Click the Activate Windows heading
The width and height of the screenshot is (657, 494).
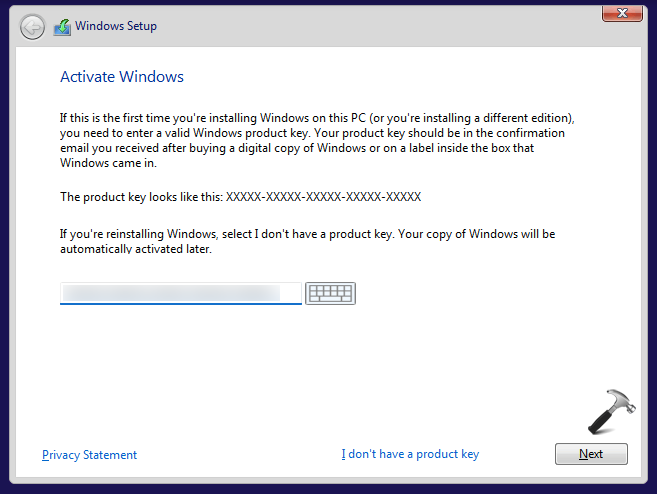[x=122, y=77]
